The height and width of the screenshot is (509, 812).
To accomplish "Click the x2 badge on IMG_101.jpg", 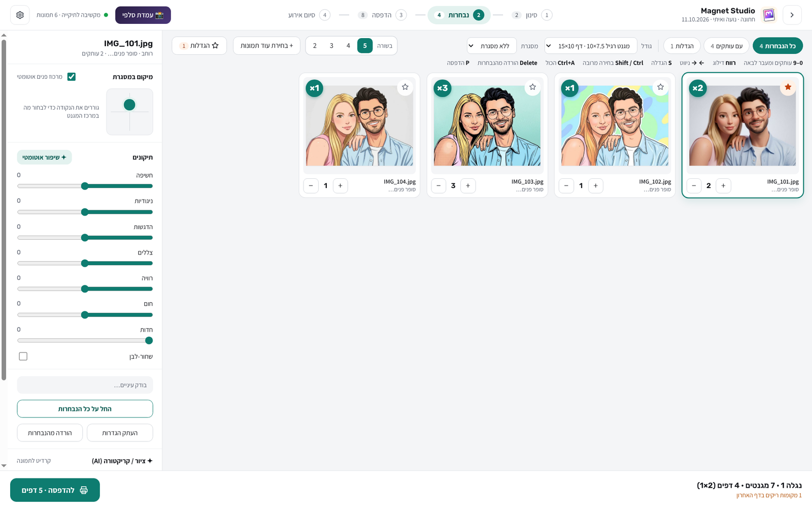I will tap(698, 88).
